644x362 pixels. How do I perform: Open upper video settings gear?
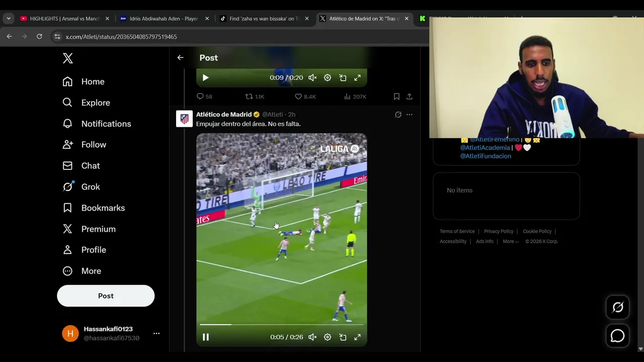pyautogui.click(x=328, y=77)
